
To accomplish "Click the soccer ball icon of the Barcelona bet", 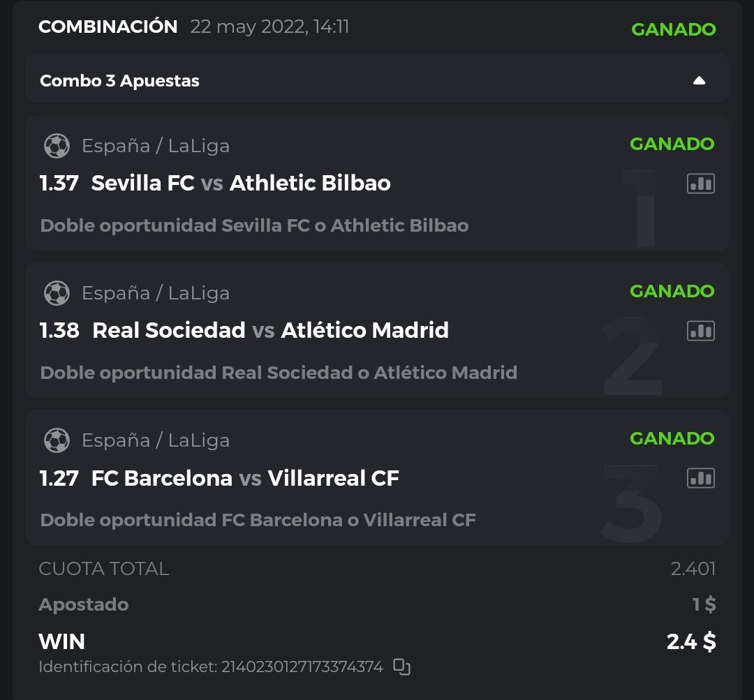I will point(57,440).
